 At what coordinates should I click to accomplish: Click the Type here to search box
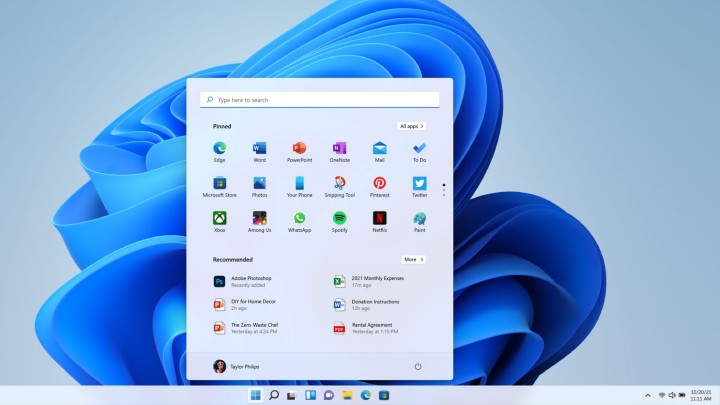pos(320,100)
